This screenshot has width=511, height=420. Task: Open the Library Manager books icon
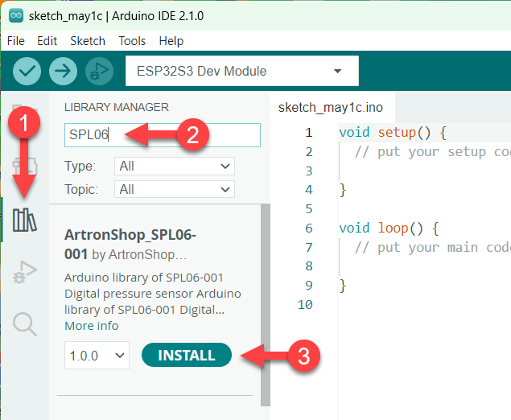[25, 220]
